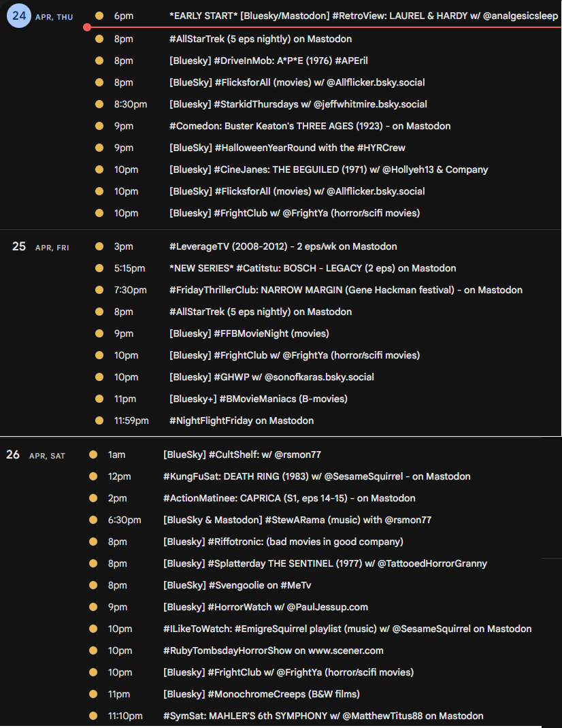562x728 pixels.
Task: Click the yellow dot beside Friday's #FrightClub event
Action: point(99,356)
